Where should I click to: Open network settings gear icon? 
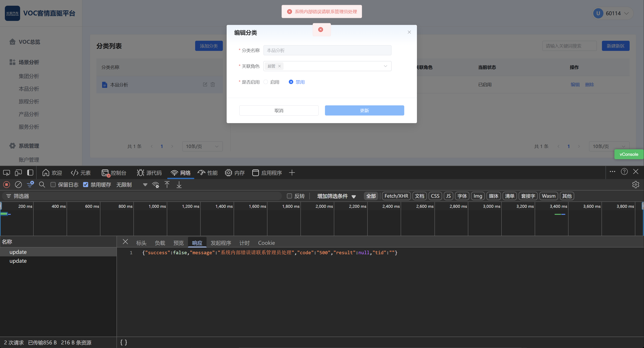[636, 185]
